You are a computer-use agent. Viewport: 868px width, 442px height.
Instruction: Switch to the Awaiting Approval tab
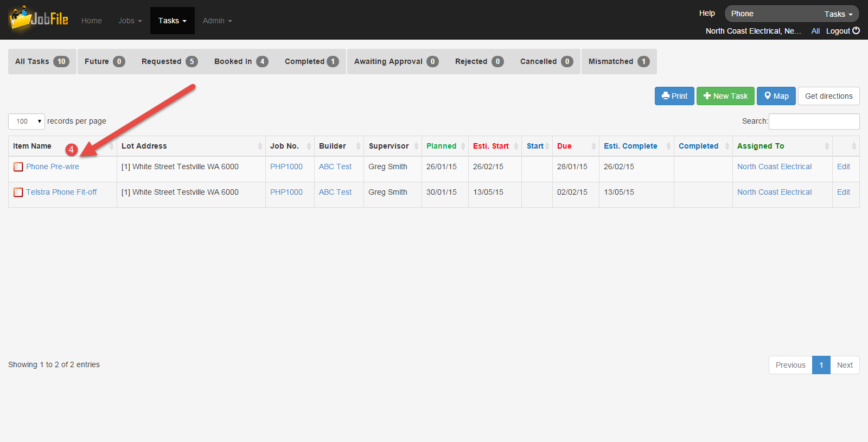(x=396, y=61)
